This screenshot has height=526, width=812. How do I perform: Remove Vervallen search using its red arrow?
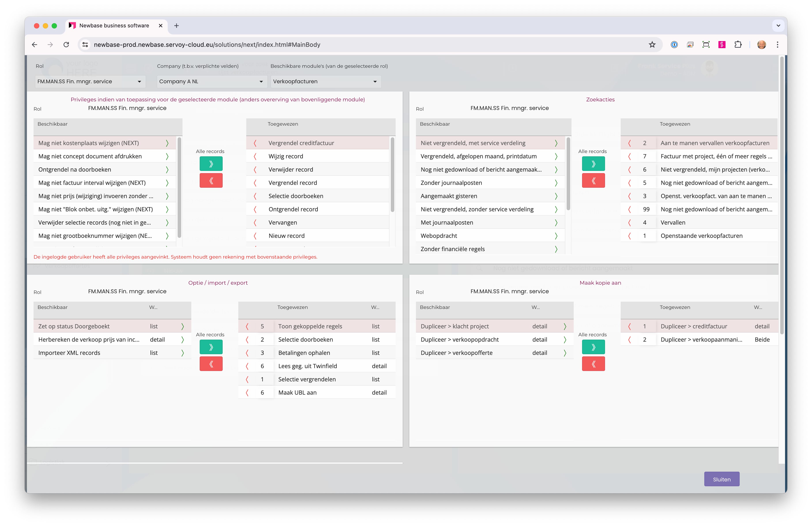tap(630, 223)
